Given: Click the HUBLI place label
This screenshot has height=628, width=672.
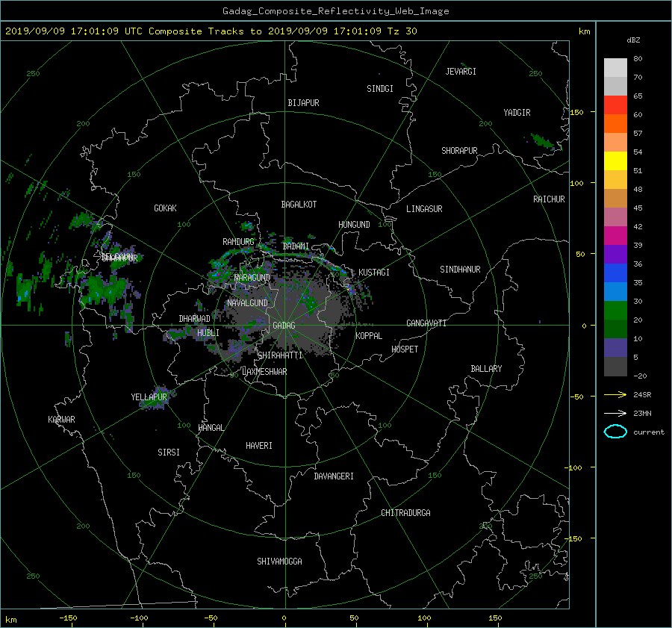Looking at the screenshot, I should tap(208, 333).
